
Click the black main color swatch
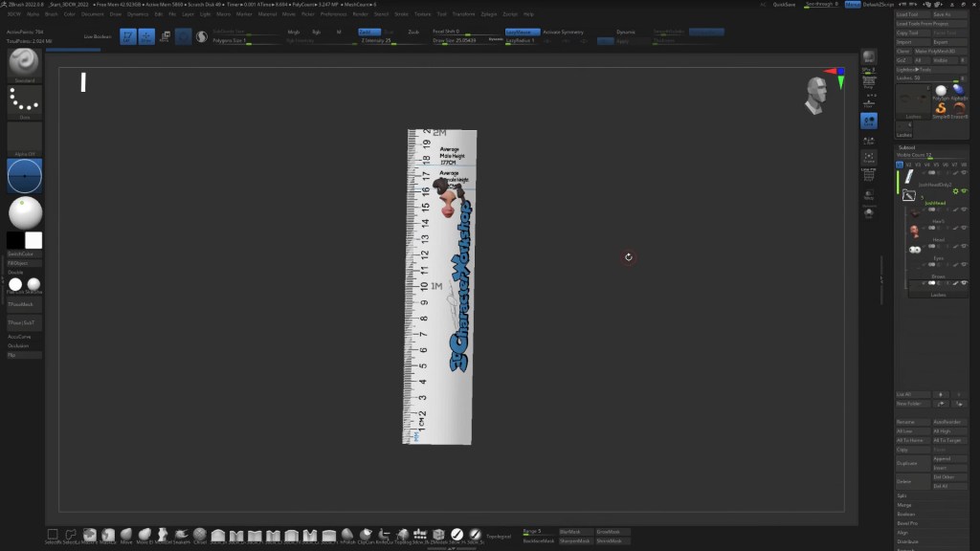[x=15, y=240]
